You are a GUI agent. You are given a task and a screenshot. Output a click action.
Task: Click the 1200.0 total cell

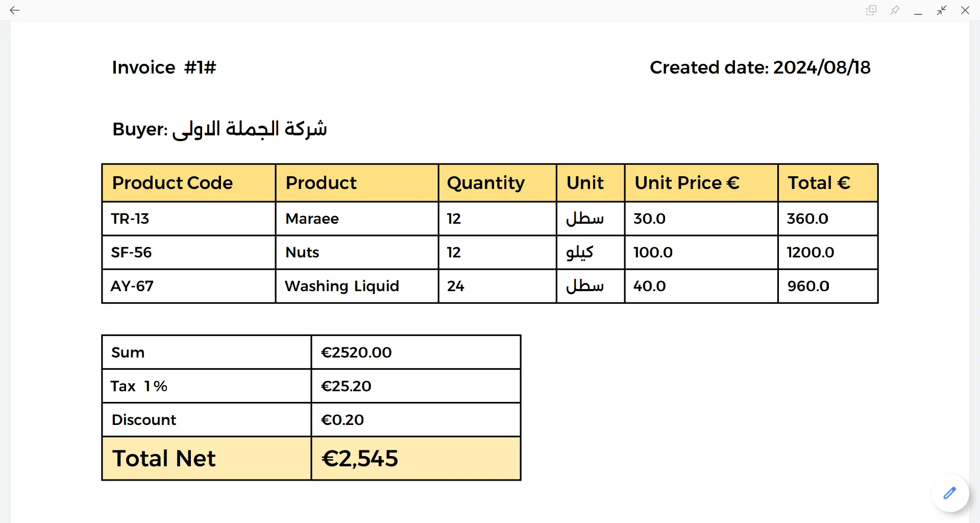click(828, 252)
